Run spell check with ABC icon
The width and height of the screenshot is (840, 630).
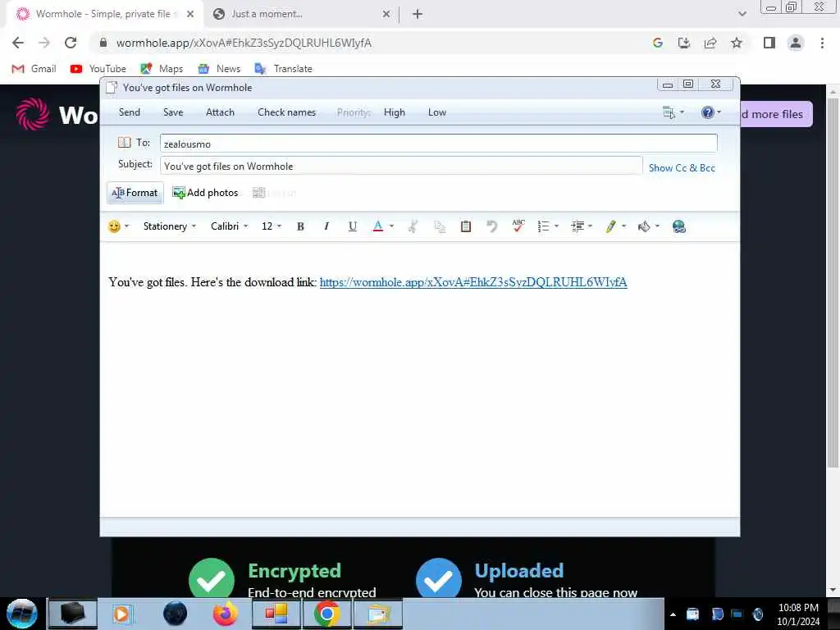click(518, 226)
